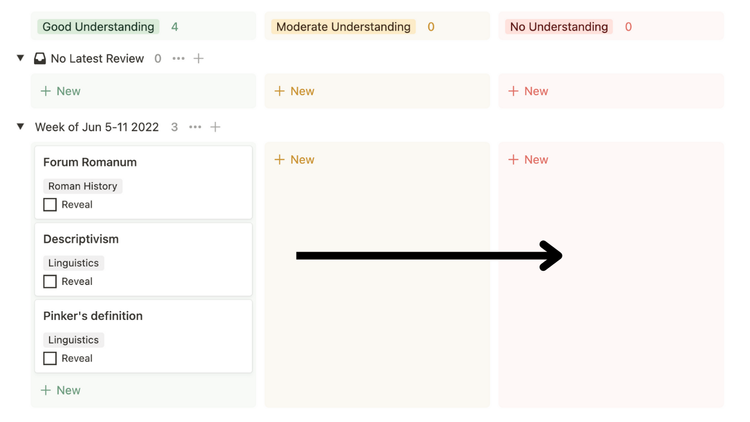Select the Moderate Understanding column header

343,27
